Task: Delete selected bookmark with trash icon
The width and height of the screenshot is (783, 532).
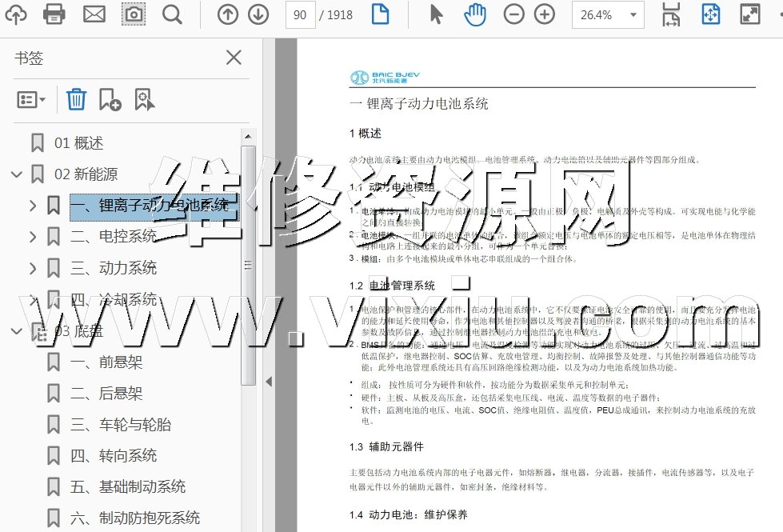Action: point(76,99)
